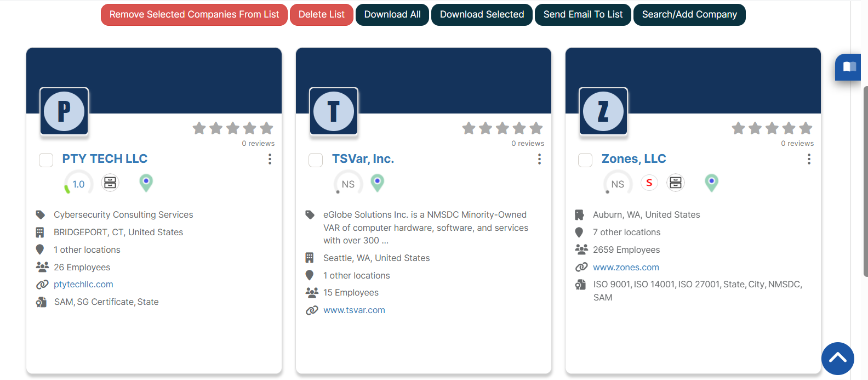The width and height of the screenshot is (868, 380).
Task: Click the building icon beside Seattle, WA
Action: [310, 258]
